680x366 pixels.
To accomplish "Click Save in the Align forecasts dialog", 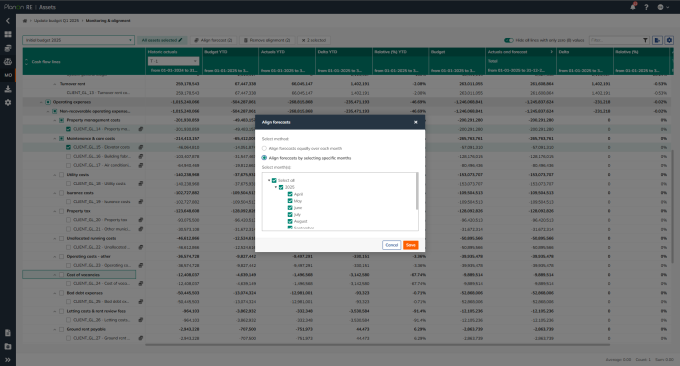I will point(411,245).
